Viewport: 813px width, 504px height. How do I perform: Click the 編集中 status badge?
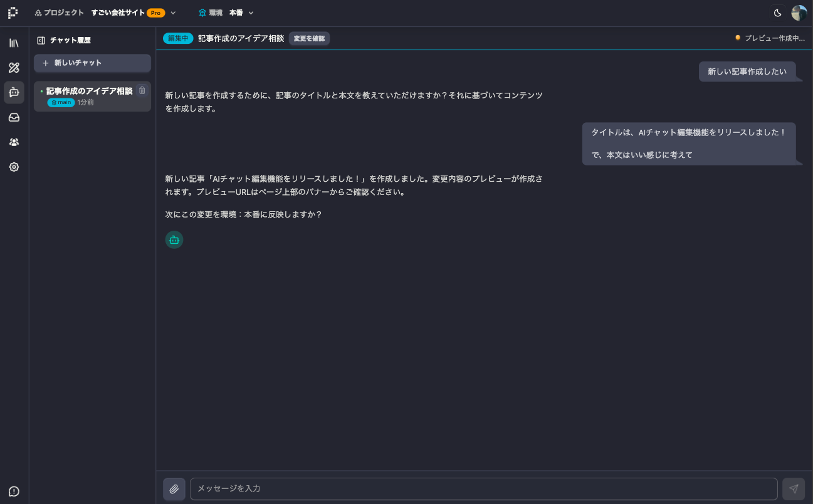[178, 38]
